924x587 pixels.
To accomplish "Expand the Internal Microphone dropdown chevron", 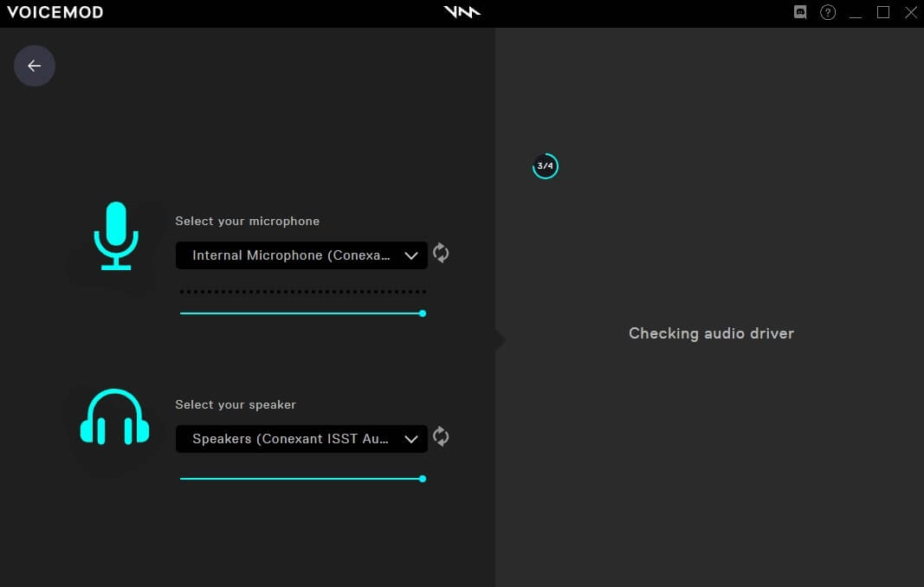I will (411, 255).
